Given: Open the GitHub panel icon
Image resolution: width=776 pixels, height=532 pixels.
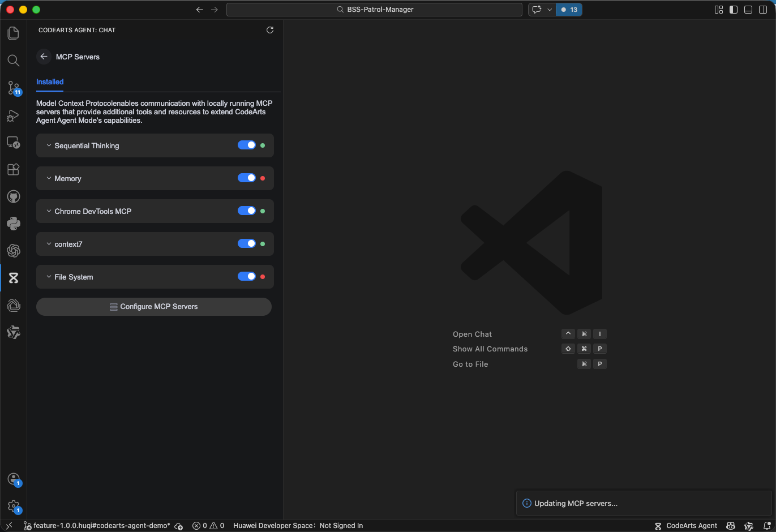Looking at the screenshot, I should (x=14, y=196).
